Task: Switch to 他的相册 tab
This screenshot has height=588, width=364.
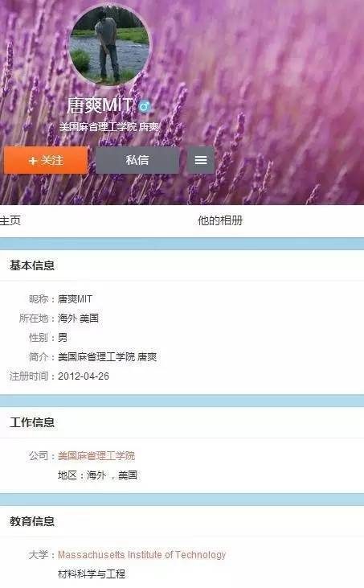Action: tap(220, 220)
